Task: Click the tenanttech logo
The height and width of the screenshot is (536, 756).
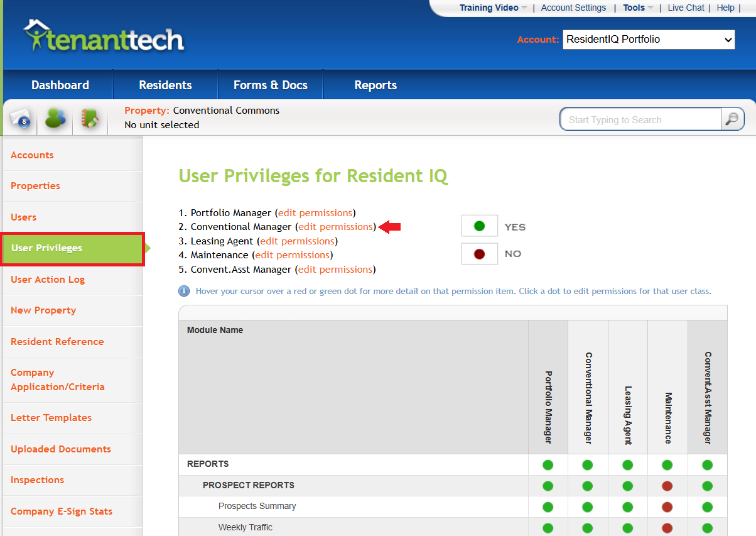Action: [x=104, y=36]
